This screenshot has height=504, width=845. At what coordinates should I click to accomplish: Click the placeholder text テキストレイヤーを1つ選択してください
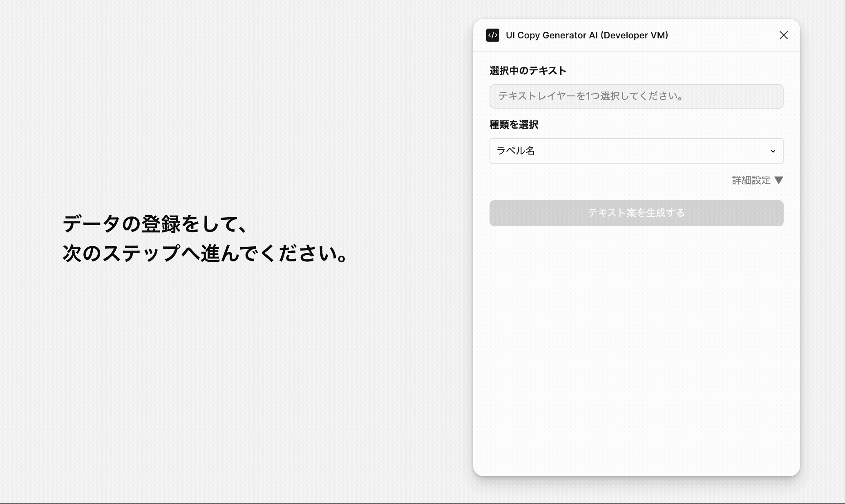(591, 96)
